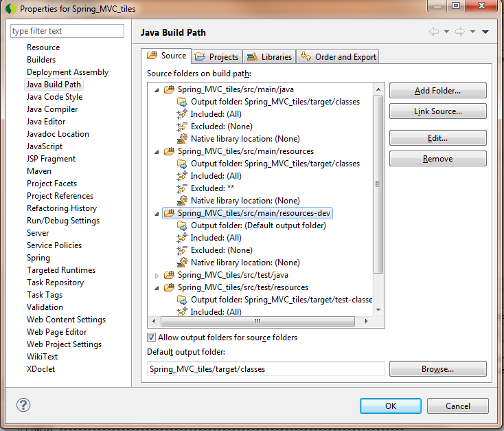Click the Edit... button
Viewport: 504px width, 431px height.
pyautogui.click(x=438, y=138)
